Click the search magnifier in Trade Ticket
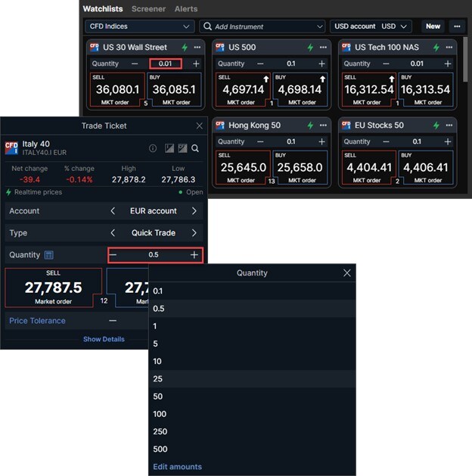The image size is (472, 476). (195, 148)
